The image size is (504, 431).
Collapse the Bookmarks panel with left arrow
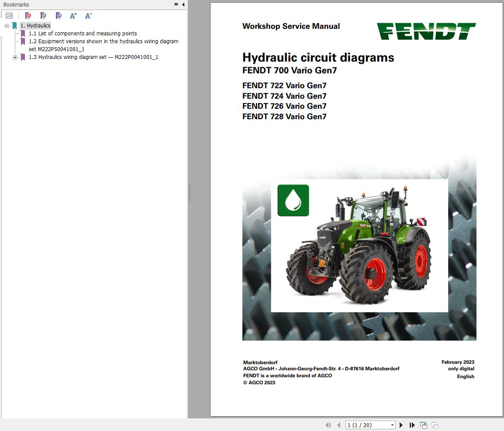(x=183, y=4)
